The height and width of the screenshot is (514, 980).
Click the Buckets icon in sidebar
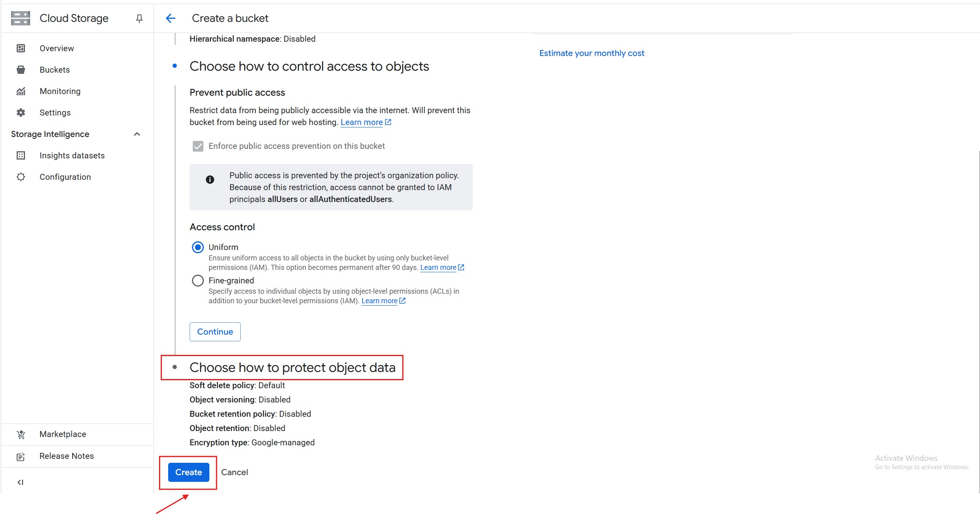(x=21, y=70)
